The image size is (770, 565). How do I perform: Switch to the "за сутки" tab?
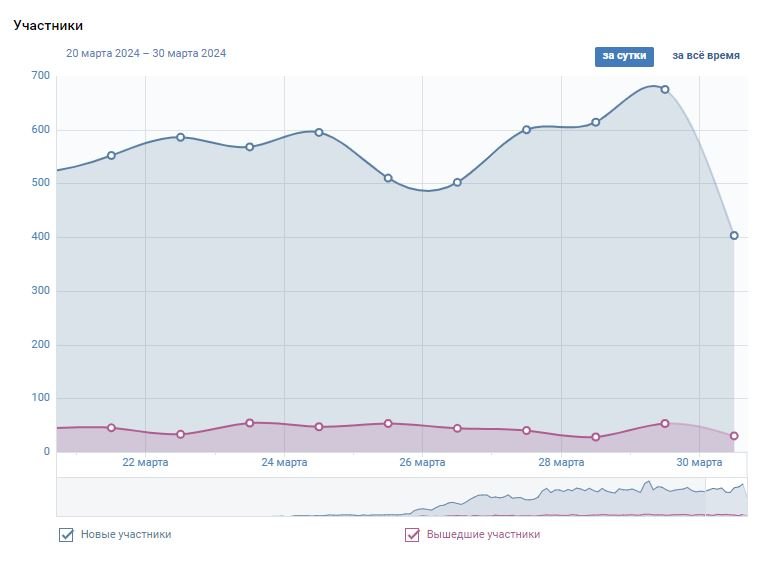click(624, 56)
